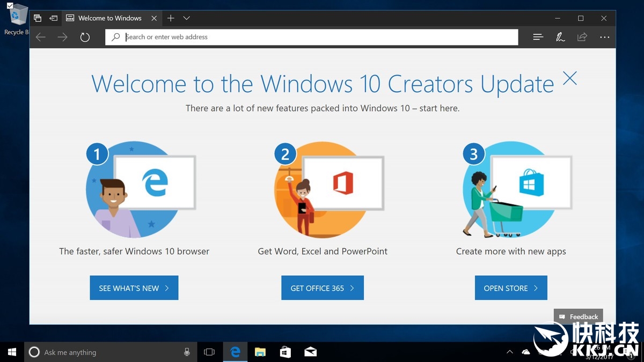The image size is (644, 362).
Task: Open Task View from the taskbar
Action: pyautogui.click(x=209, y=352)
